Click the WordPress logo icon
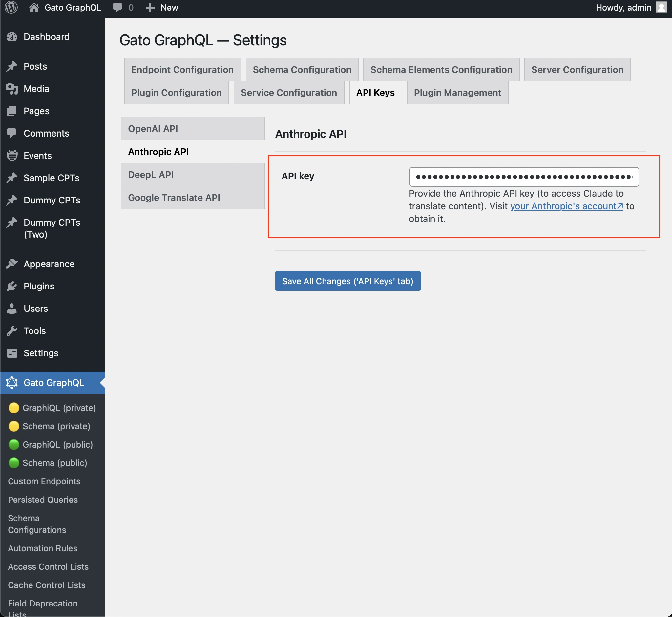The height and width of the screenshot is (617, 672). (11, 7)
